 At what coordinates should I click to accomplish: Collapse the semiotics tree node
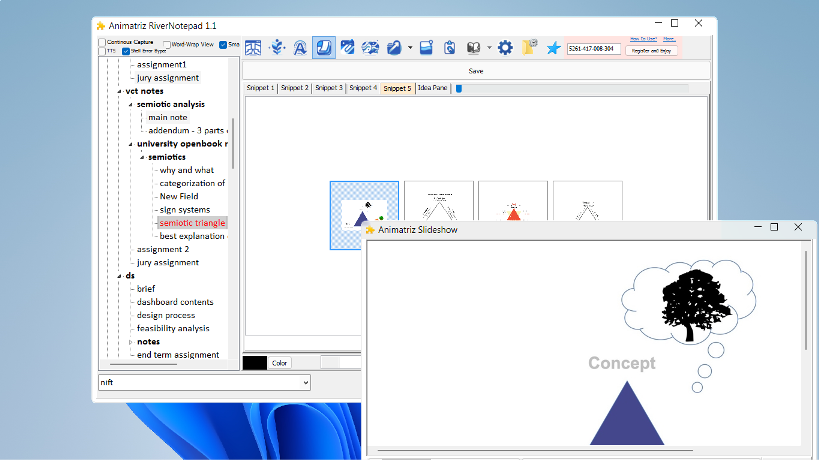[142, 157]
